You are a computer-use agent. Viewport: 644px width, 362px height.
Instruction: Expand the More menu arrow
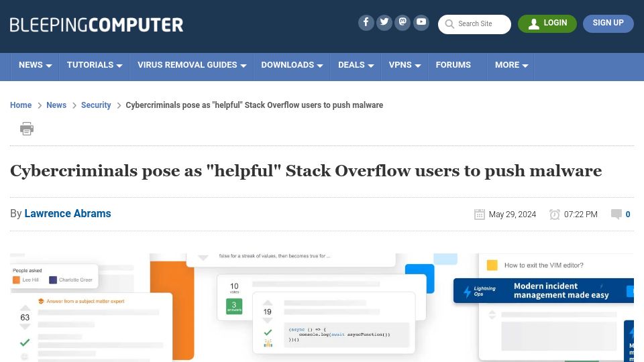[525, 66]
